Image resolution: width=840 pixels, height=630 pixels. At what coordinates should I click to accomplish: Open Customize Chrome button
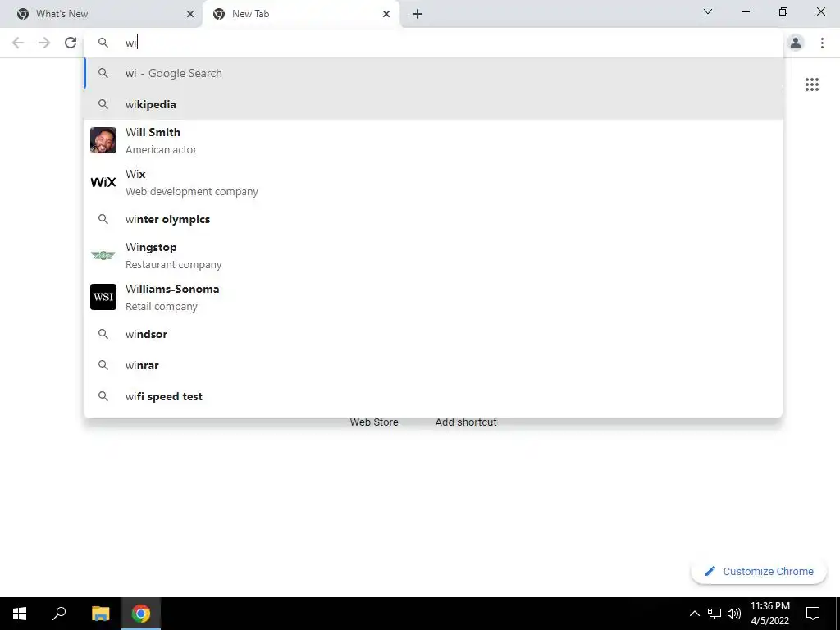(759, 571)
